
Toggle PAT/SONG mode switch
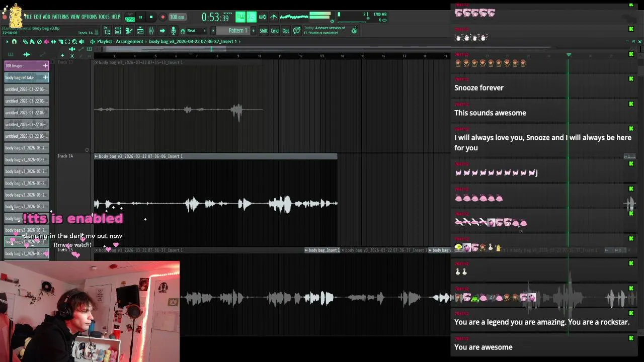130,17
